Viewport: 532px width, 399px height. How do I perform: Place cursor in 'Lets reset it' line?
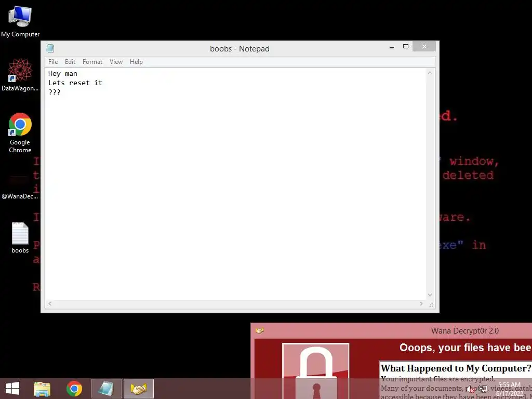(x=75, y=83)
